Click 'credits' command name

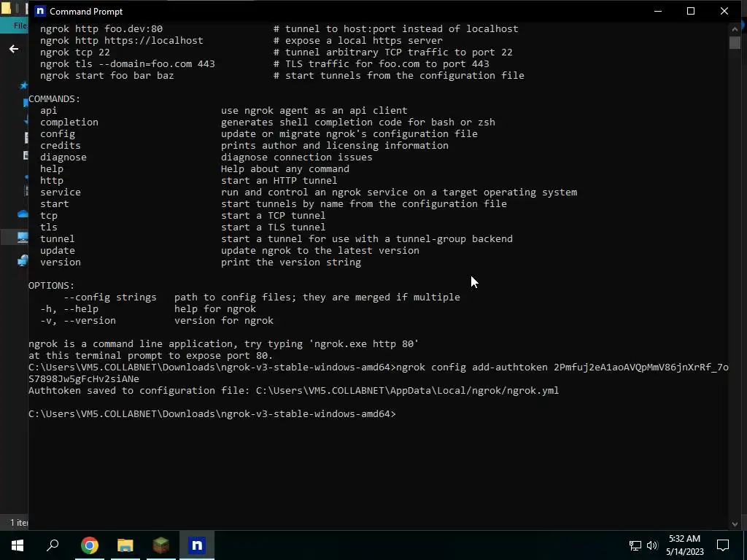[61, 146]
